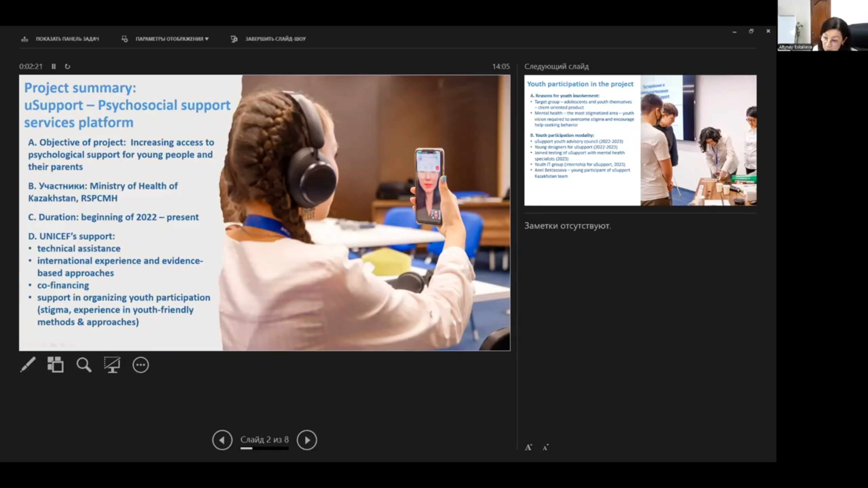Advance to next slide arrow
This screenshot has width=868, height=488.
pyautogui.click(x=307, y=440)
